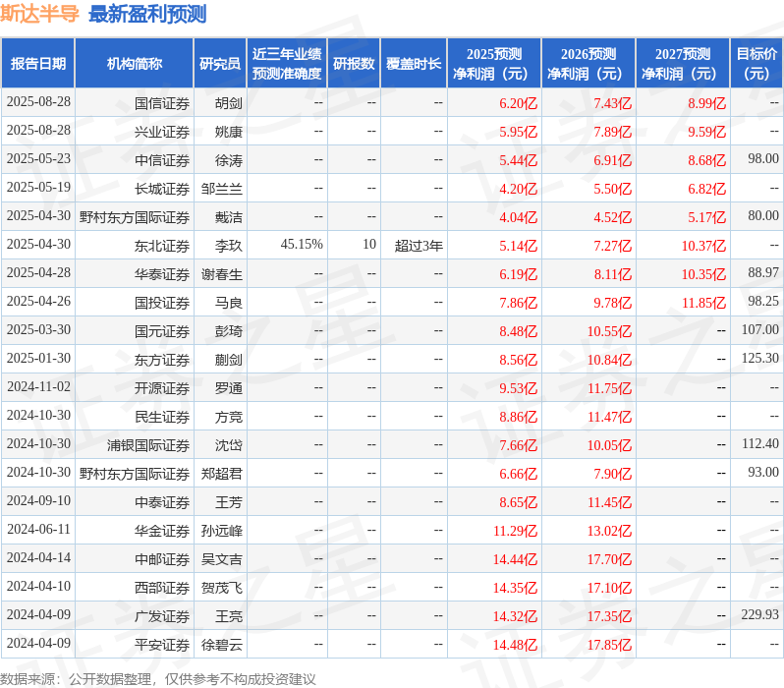This screenshot has height=688, width=784.
Task: Click researcher name 孙远峰
Action: (x=221, y=531)
